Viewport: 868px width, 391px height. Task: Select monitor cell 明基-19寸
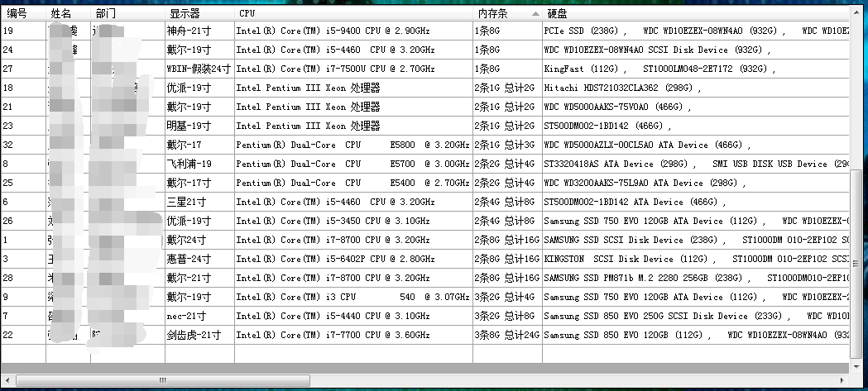pos(200,126)
